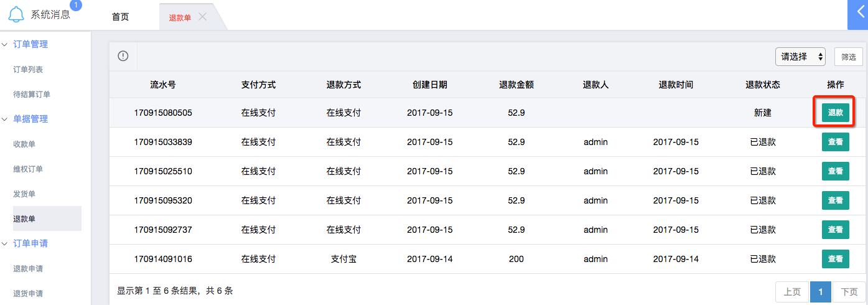Open 订单列表 in the sidebar

[x=28, y=70]
